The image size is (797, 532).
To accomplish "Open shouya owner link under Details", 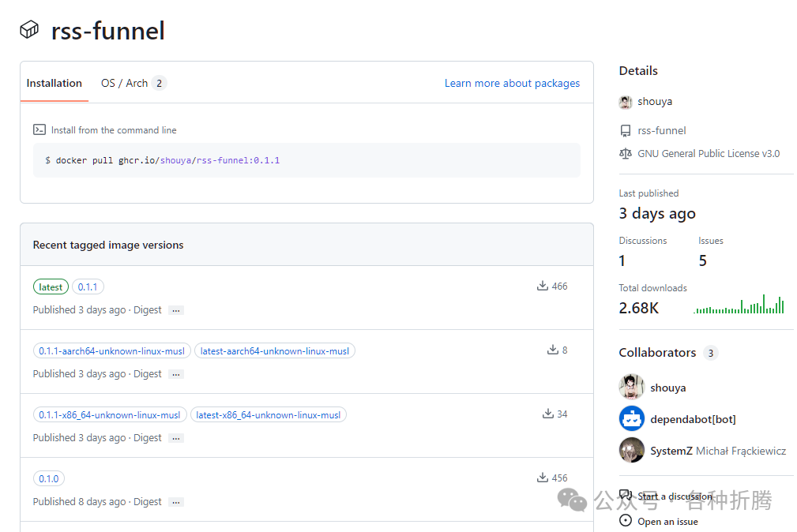I will 655,102.
